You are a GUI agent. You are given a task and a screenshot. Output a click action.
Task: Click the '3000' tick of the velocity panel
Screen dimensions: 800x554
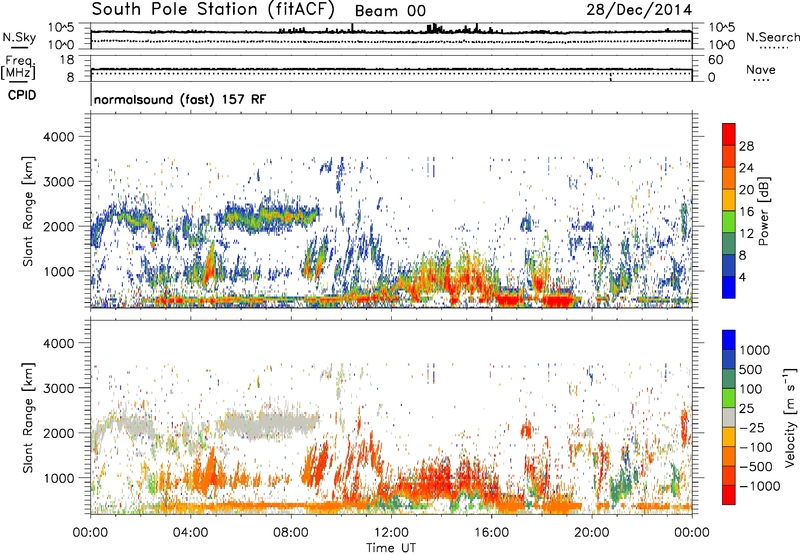coord(58,388)
